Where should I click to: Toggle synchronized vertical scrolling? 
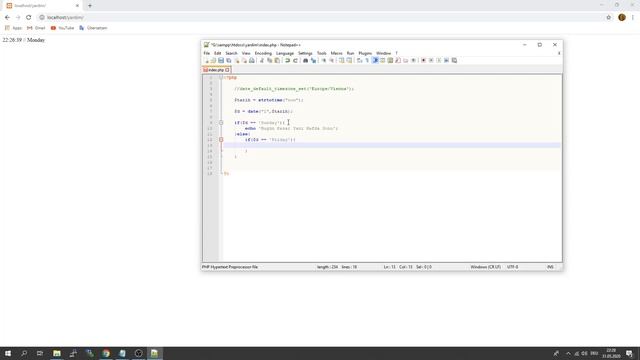click(x=342, y=60)
